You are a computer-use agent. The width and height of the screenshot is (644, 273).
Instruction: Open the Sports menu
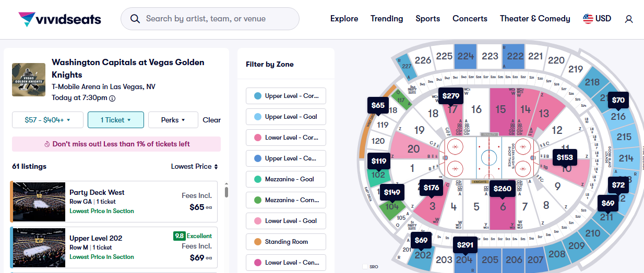(x=427, y=19)
